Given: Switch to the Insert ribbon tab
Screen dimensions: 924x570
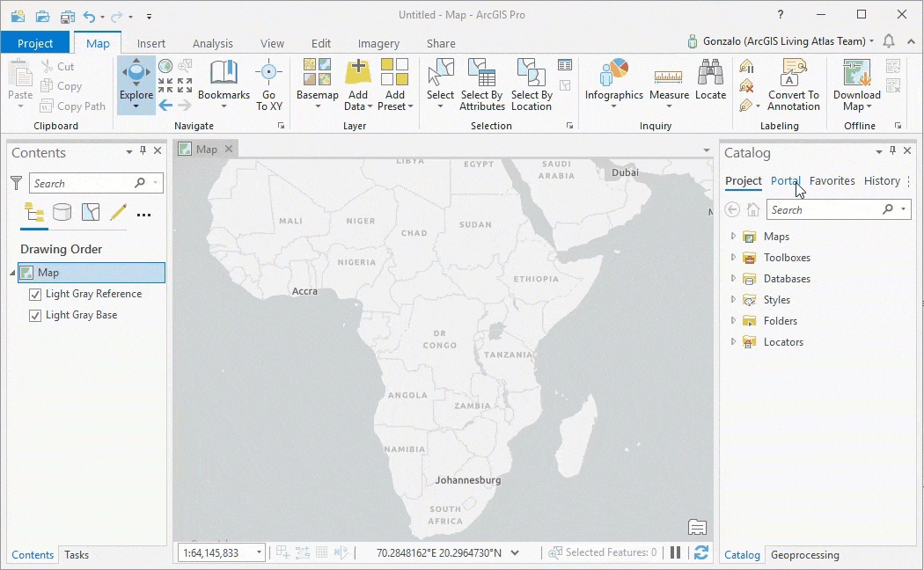Looking at the screenshot, I should pyautogui.click(x=150, y=43).
